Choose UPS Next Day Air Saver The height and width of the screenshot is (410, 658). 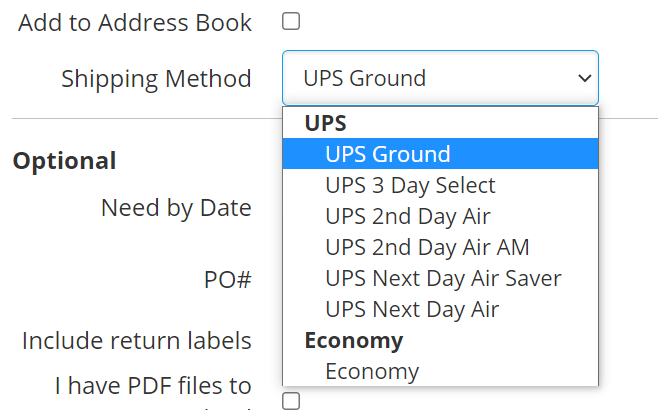point(440,278)
